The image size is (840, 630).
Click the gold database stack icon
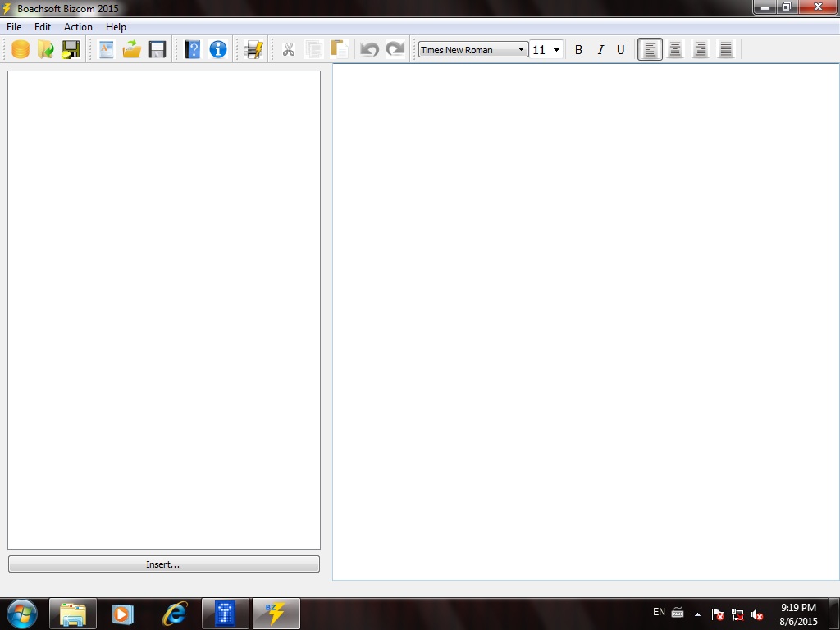pyautogui.click(x=21, y=49)
